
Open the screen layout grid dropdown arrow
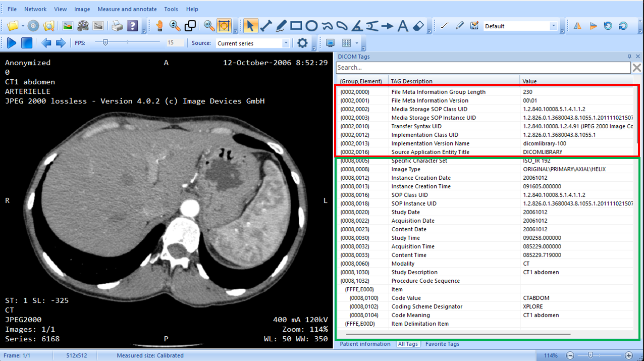pos(357,43)
